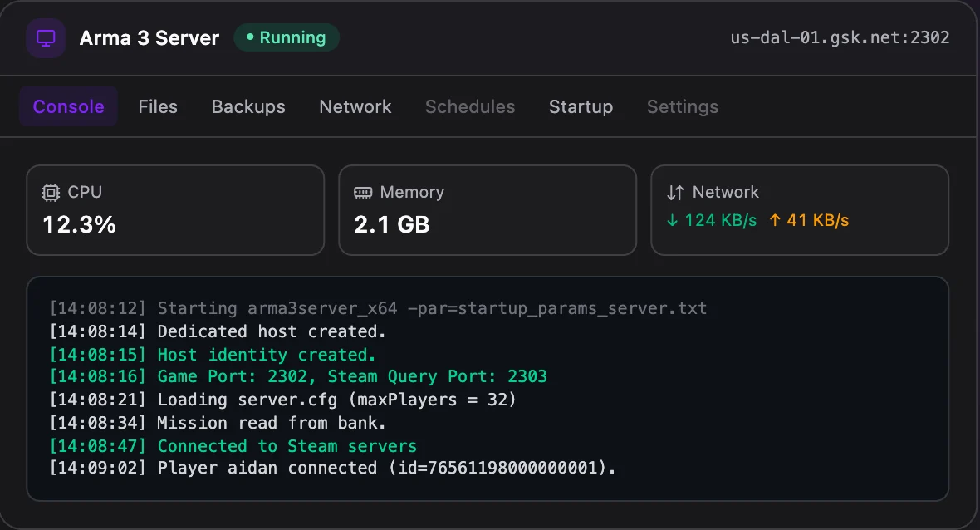Click the Memory card label
The image size is (980, 530).
pyautogui.click(x=412, y=192)
